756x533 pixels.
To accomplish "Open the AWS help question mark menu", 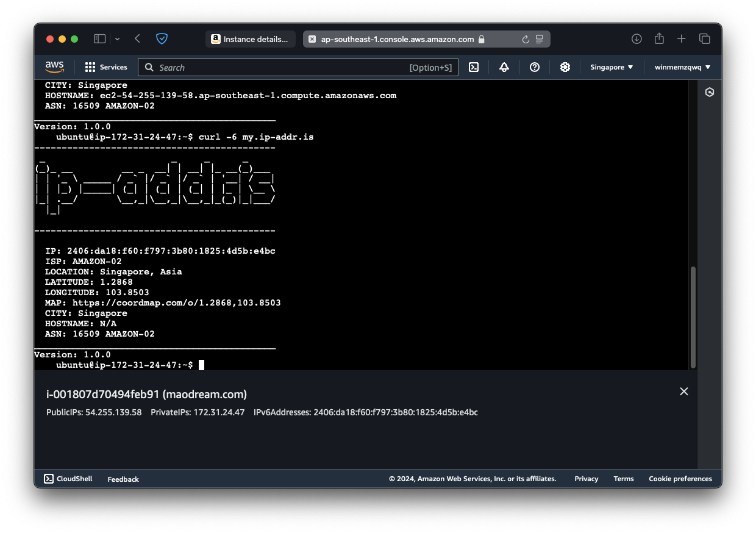I will (535, 67).
